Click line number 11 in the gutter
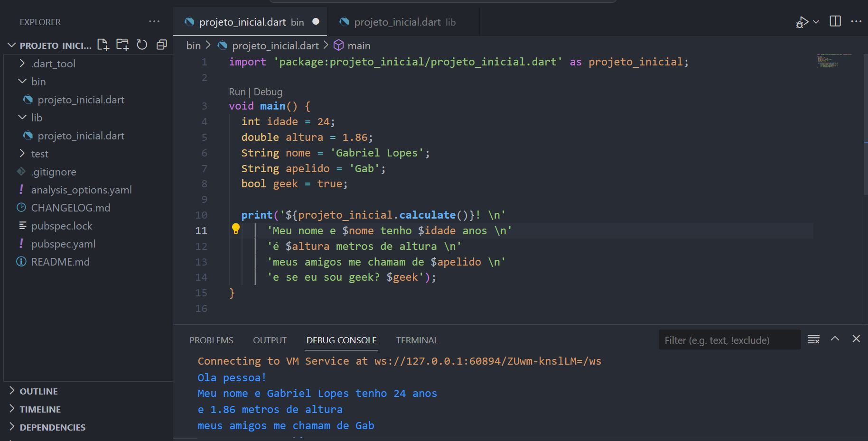868x441 pixels. tap(201, 230)
